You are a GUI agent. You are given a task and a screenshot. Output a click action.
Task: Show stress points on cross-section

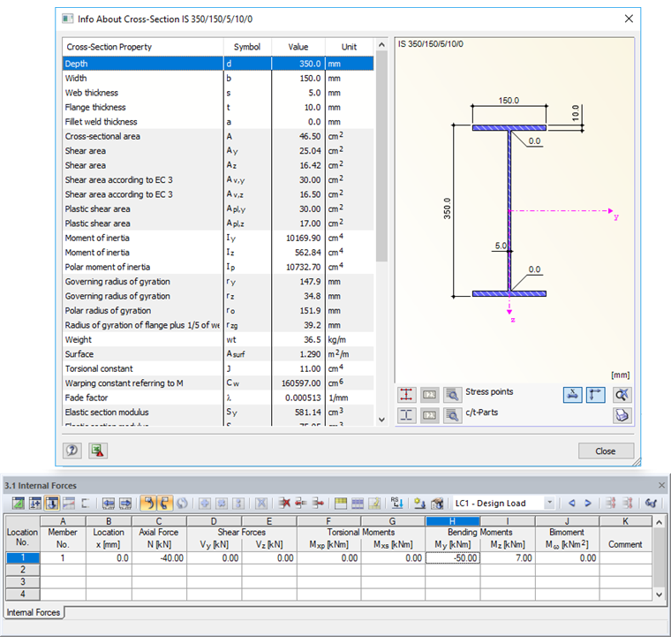(406, 394)
